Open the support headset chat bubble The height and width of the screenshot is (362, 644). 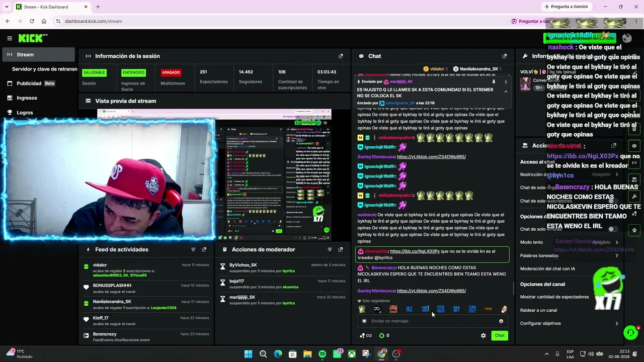[630, 333]
